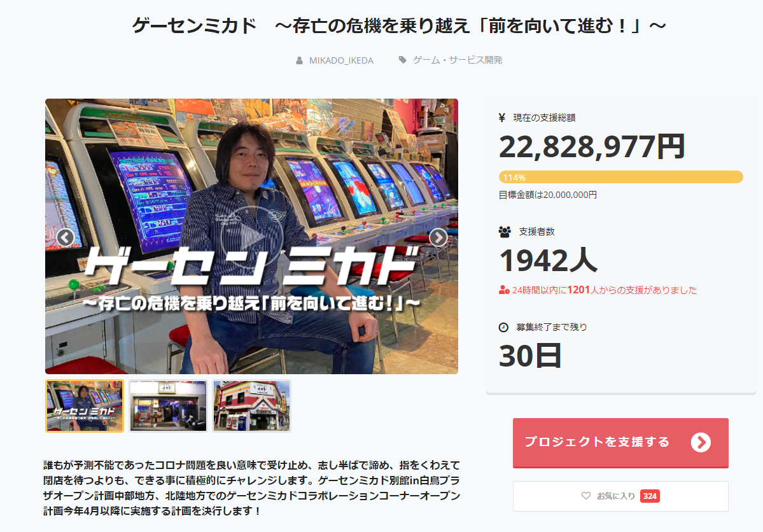Click the clock icon by 募集終了まで残り

coord(503,328)
